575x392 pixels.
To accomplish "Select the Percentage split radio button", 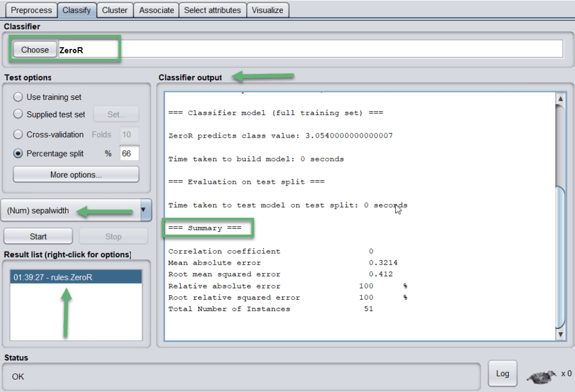I will point(18,153).
